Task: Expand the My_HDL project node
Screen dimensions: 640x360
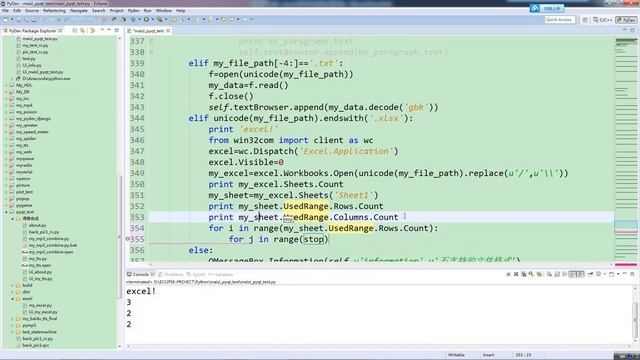Action: pyautogui.click(x=6, y=85)
